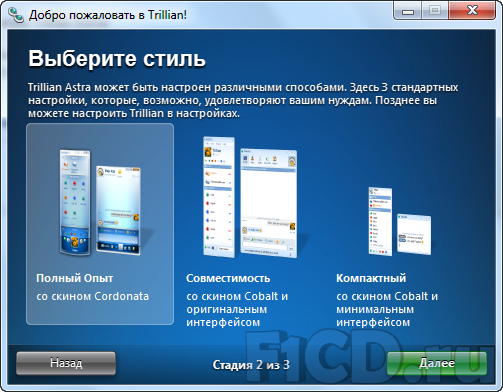Select the Компактный style preview image
This screenshot has height=392, width=503.
coord(400,221)
